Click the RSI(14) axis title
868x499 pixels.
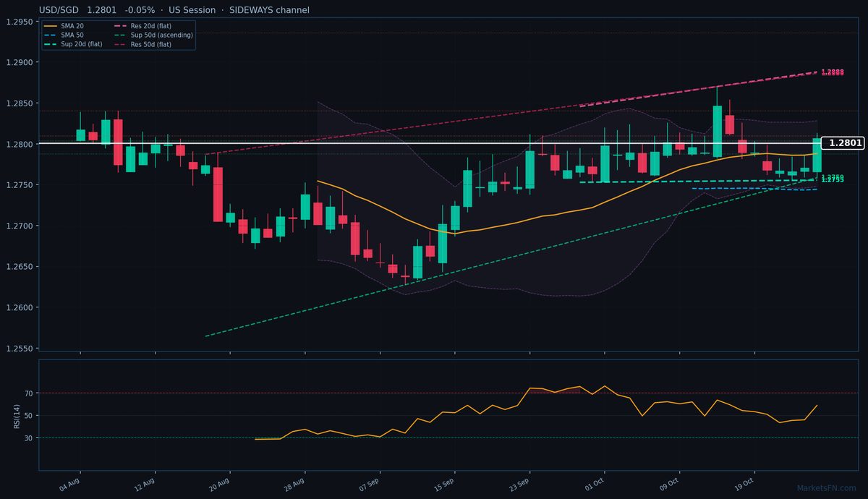click(17, 415)
